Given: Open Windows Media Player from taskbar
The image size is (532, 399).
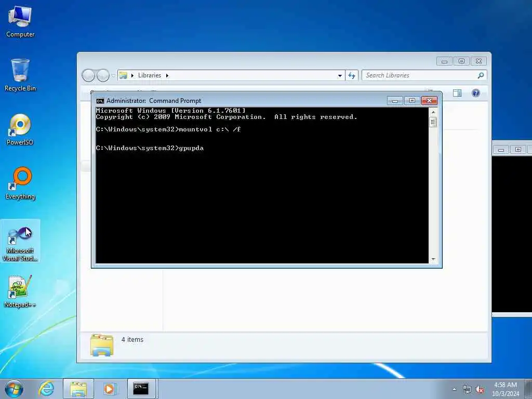Looking at the screenshot, I should click(x=109, y=389).
